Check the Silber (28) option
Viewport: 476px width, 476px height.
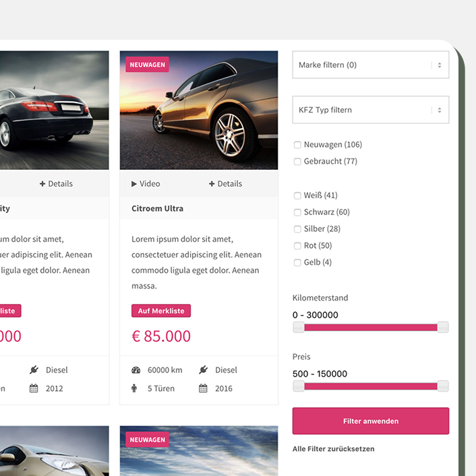pos(297,229)
